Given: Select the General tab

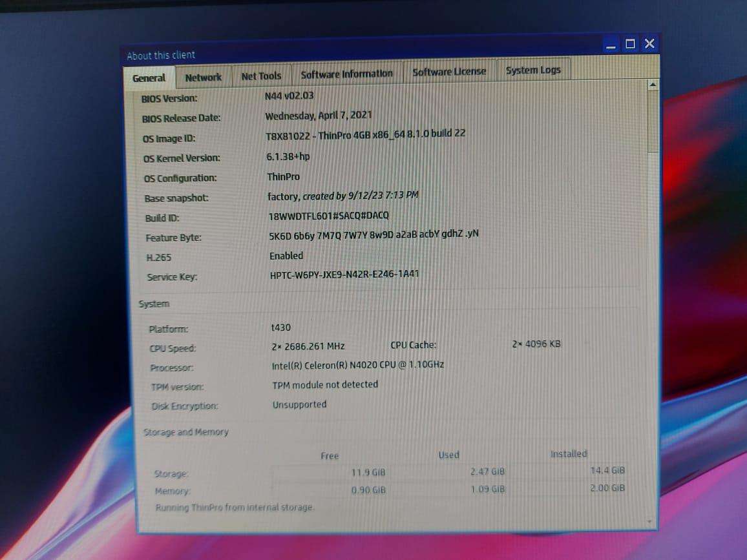Looking at the screenshot, I should (149, 78).
